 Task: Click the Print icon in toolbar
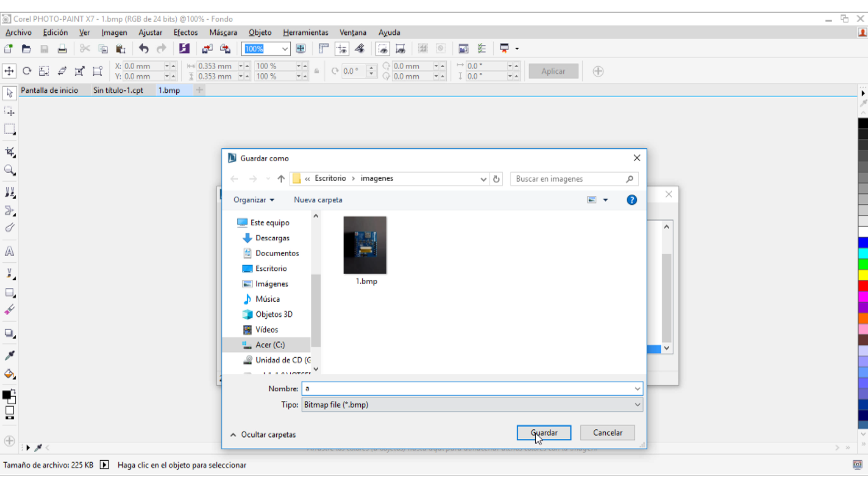point(62,49)
